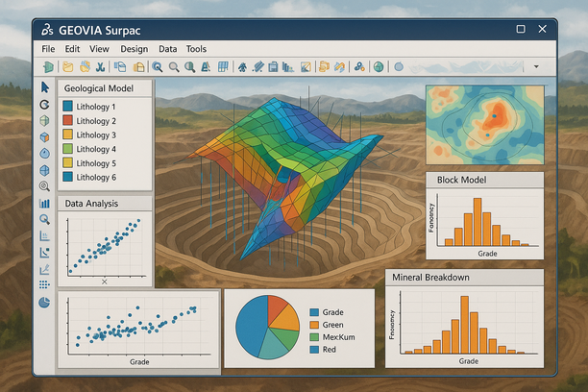Click the globe icon in toolbar
Screen dimensions: 588x392
coord(379,67)
